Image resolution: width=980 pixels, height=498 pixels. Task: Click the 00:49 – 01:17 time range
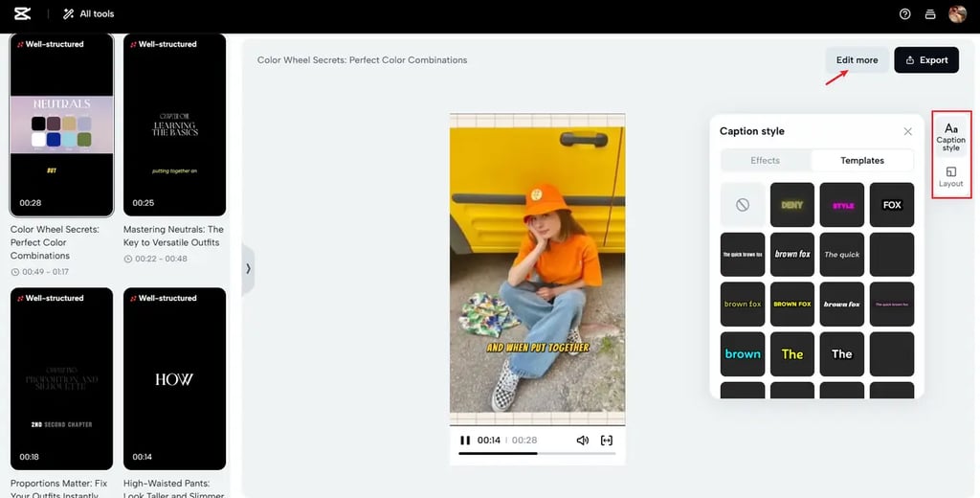pos(40,272)
